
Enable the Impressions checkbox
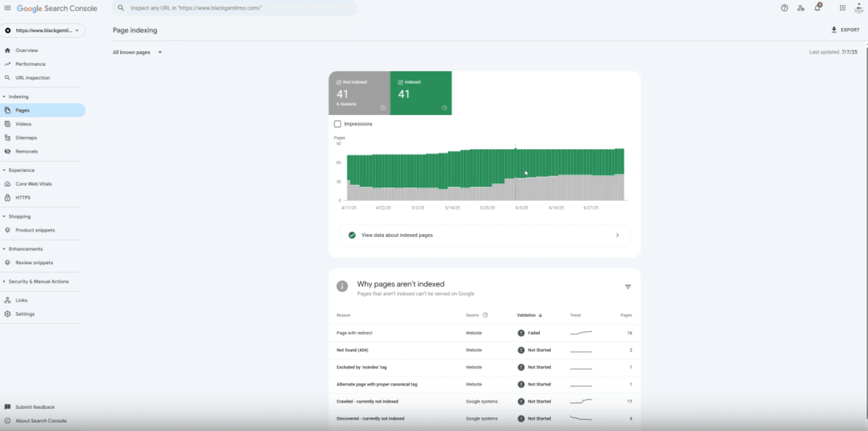click(x=338, y=124)
